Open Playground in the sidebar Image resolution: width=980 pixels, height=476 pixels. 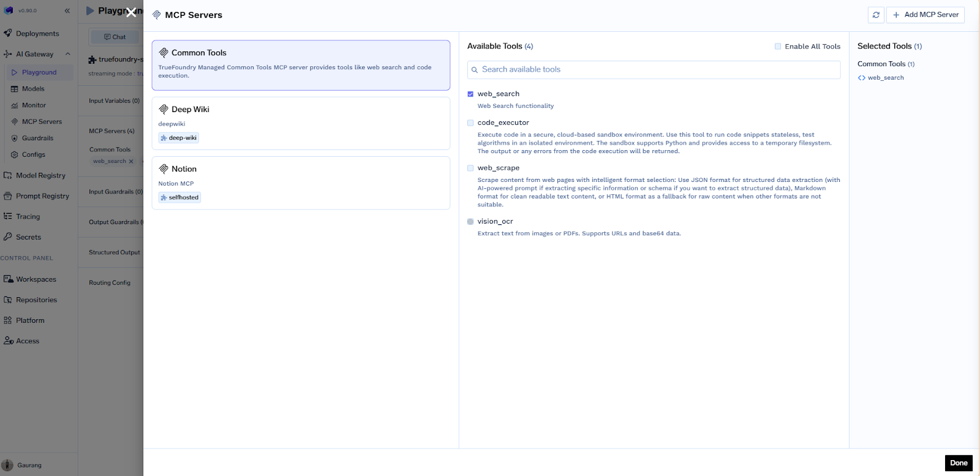(39, 72)
